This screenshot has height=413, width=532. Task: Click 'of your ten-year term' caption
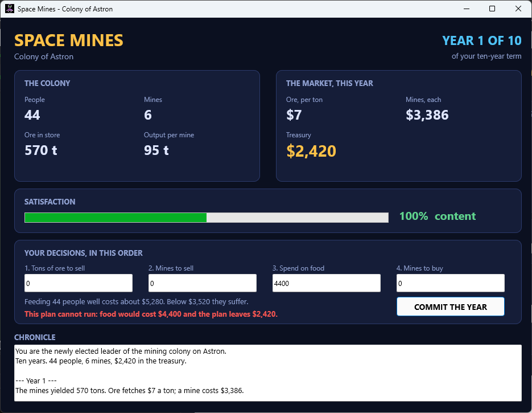click(486, 56)
